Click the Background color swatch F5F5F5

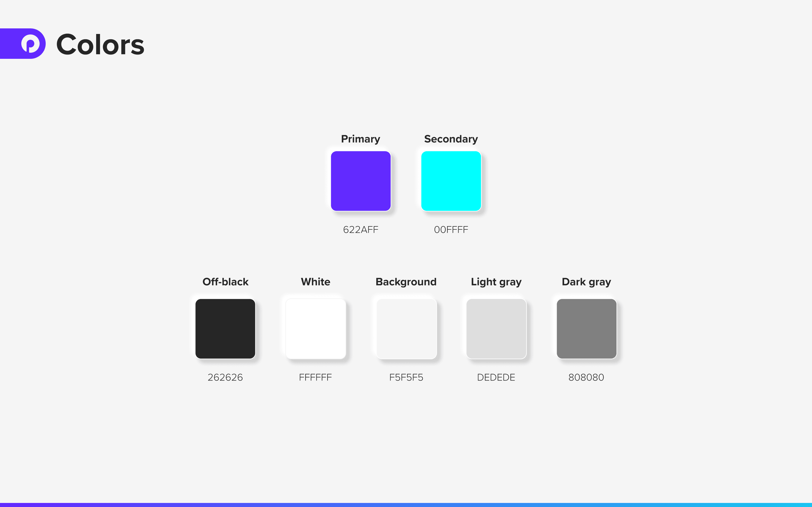[406, 328]
